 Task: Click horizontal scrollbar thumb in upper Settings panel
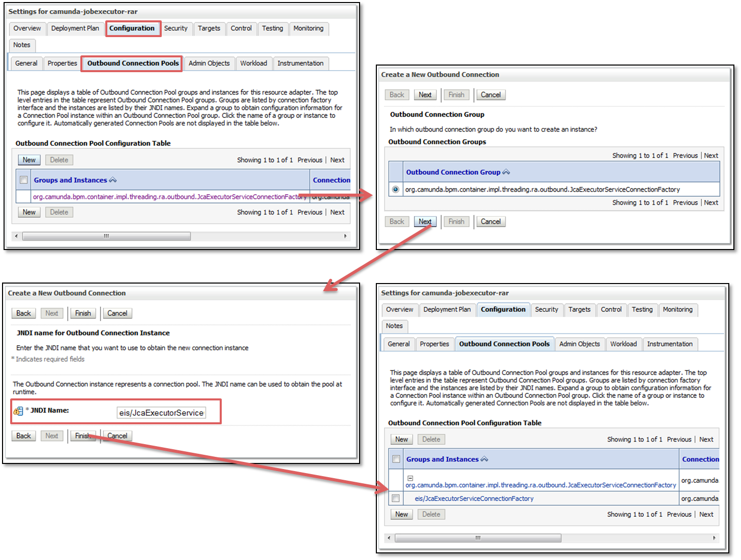[x=107, y=236]
